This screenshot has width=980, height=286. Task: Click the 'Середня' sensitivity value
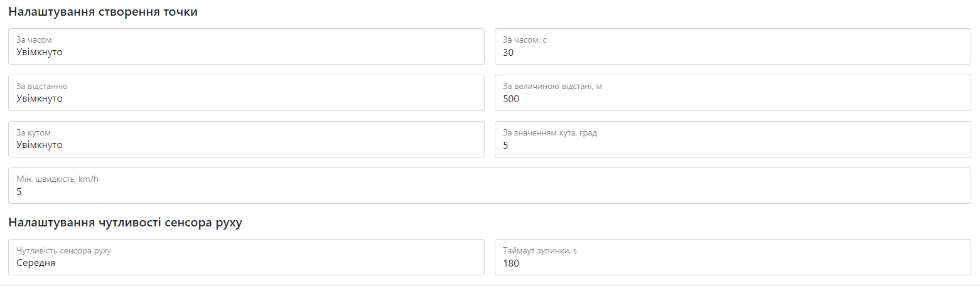[x=36, y=263]
